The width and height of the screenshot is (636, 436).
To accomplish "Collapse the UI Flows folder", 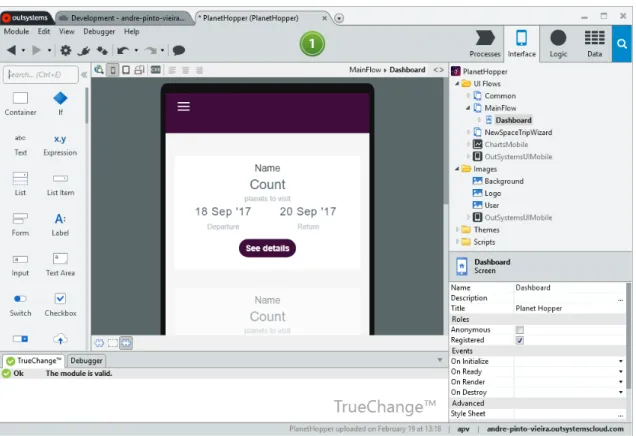I will coord(457,84).
